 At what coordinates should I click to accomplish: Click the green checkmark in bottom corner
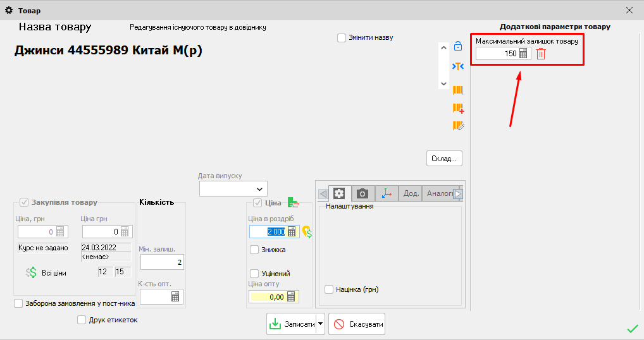[x=631, y=329]
